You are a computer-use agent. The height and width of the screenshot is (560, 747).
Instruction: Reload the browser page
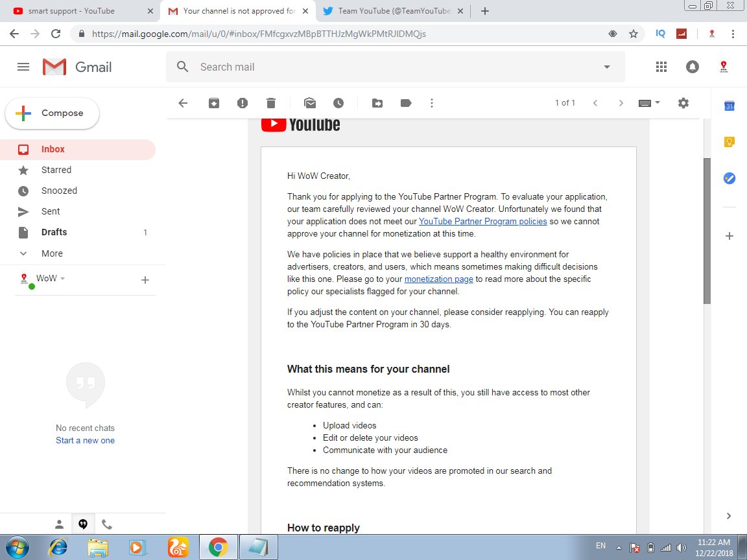coord(56,34)
